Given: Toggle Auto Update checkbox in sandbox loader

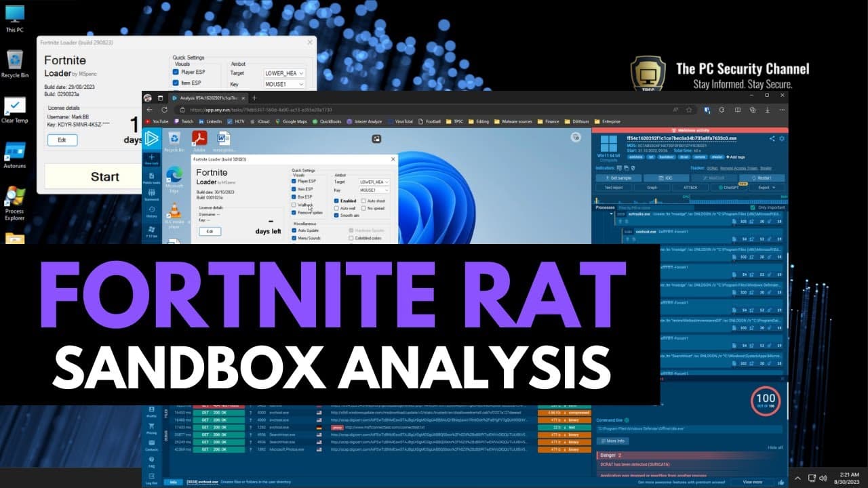Looking at the screenshot, I should 294,230.
